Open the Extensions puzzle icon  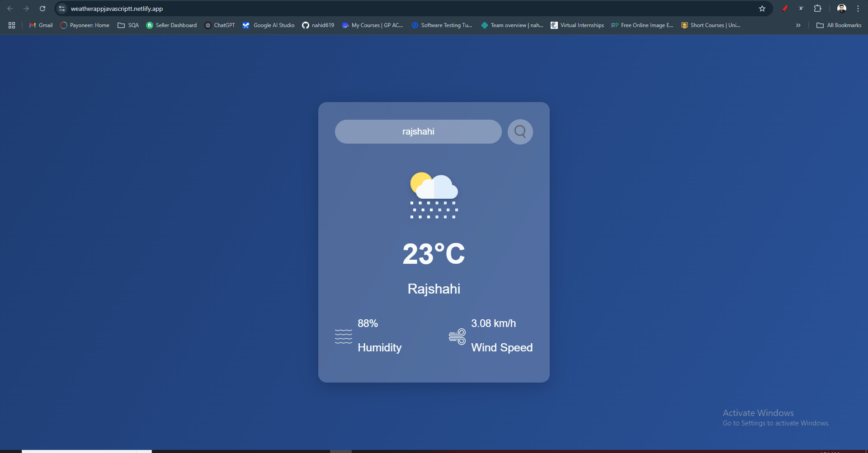(818, 8)
